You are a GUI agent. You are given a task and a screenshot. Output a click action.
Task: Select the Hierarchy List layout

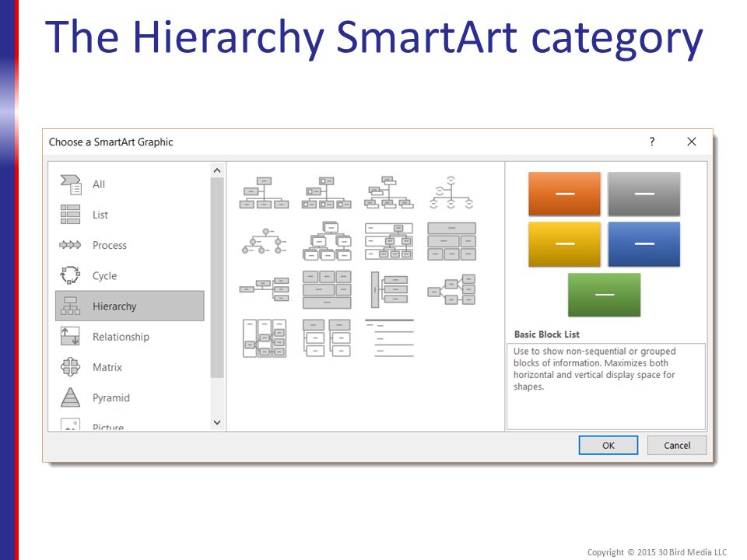326,338
